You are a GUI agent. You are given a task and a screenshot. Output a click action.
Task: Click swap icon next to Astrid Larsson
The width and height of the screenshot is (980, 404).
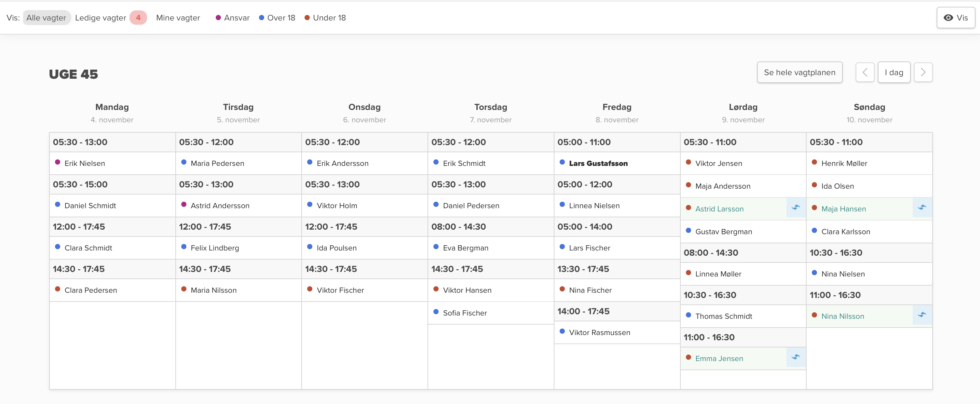pos(796,208)
